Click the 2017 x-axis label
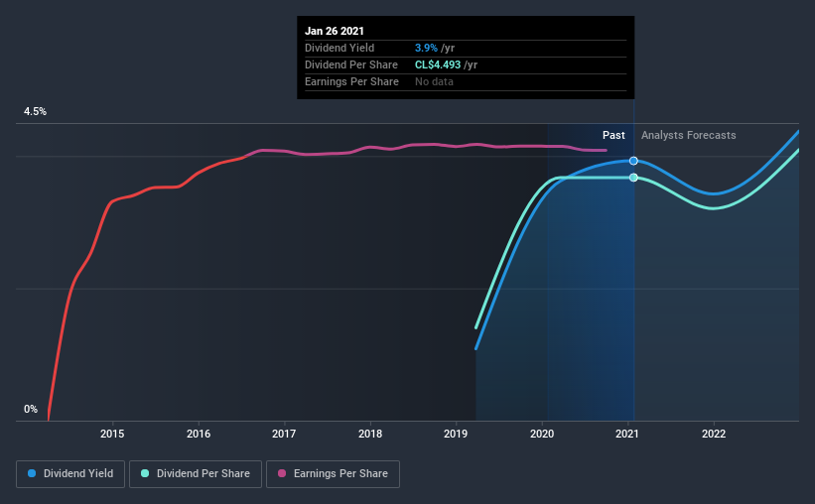Viewport: 815px width, 504px height. click(284, 434)
